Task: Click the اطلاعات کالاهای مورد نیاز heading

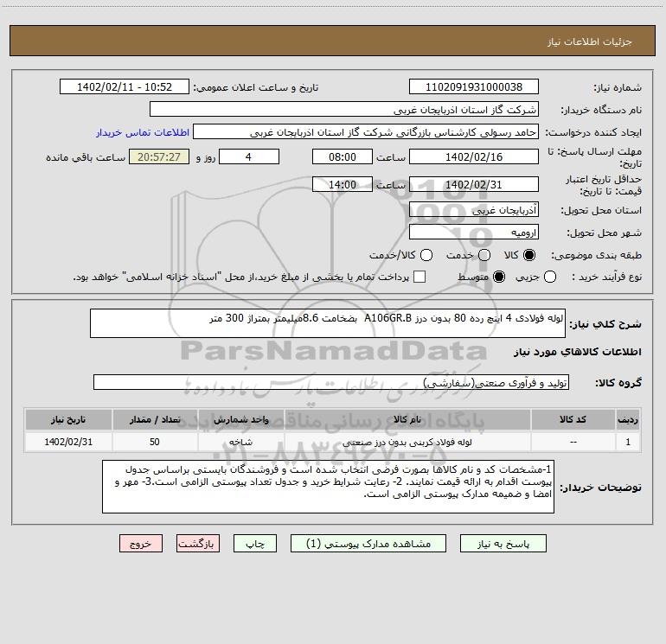Action: click(578, 352)
